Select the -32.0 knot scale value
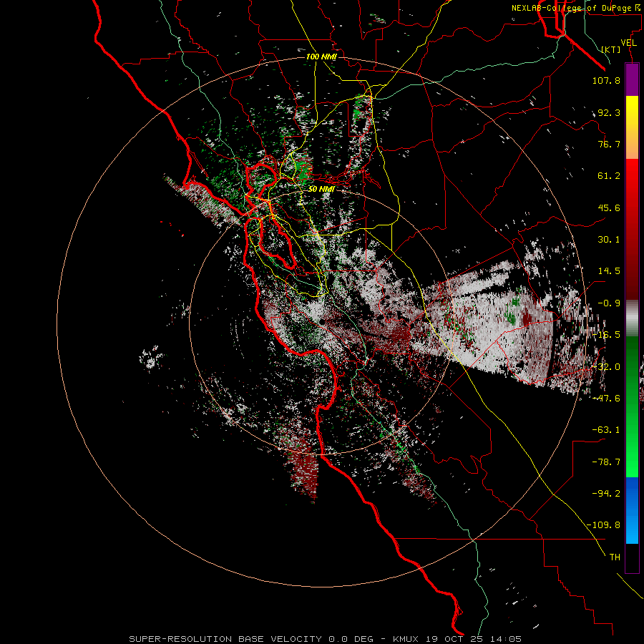Viewport: 644px width, 644px height. (x=606, y=367)
